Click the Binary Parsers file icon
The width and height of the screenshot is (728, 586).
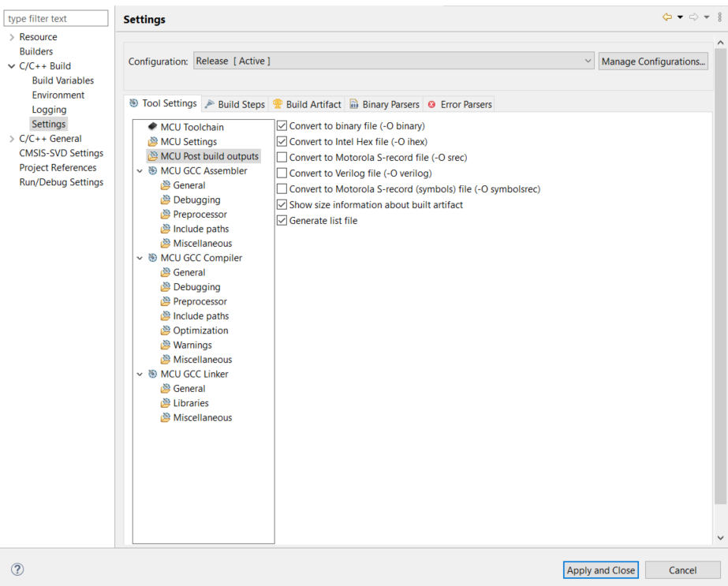tap(354, 104)
